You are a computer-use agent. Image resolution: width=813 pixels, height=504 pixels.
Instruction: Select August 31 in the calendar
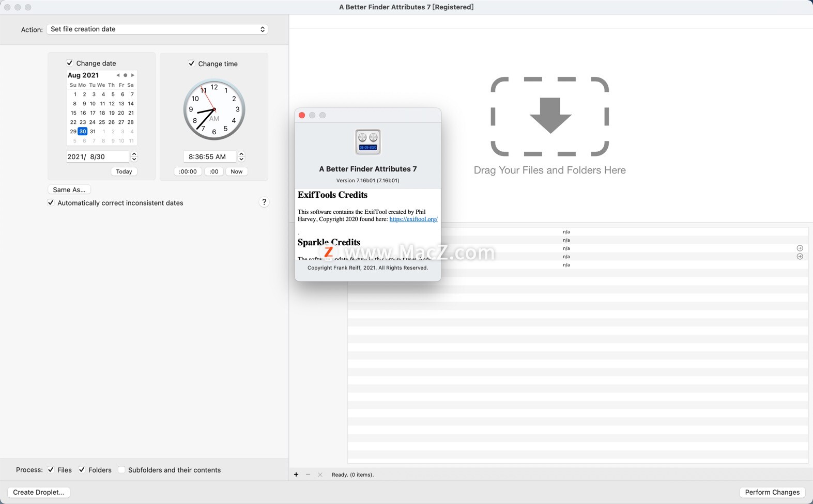tap(93, 132)
